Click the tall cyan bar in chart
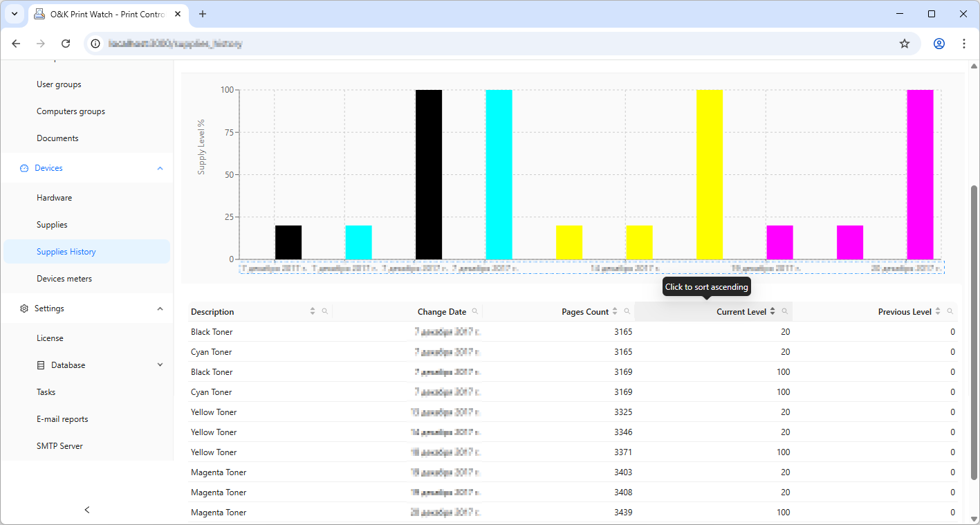Image resolution: width=980 pixels, height=525 pixels. tap(499, 174)
